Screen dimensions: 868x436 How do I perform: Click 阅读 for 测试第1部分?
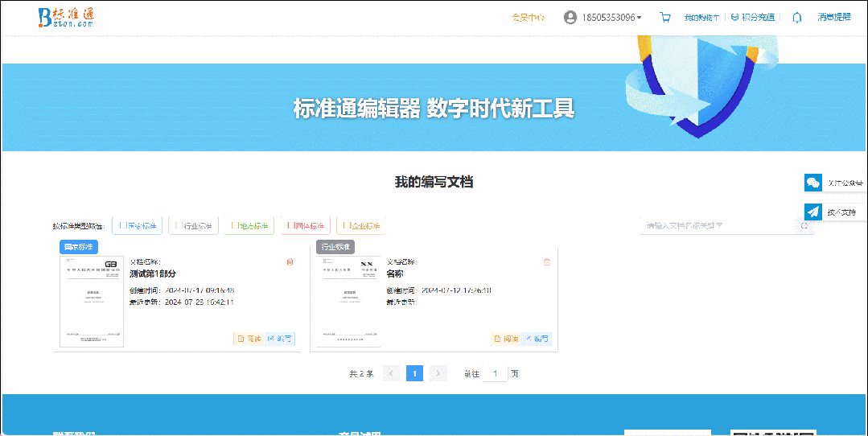pos(249,339)
